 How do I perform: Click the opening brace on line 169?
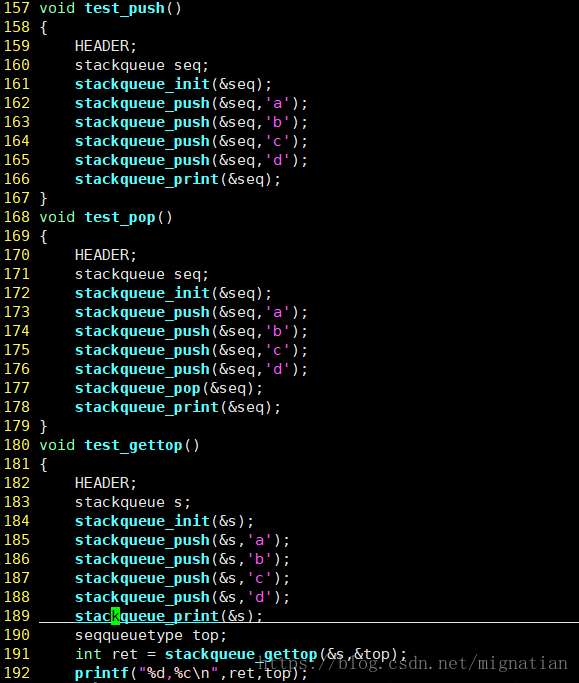[43, 237]
